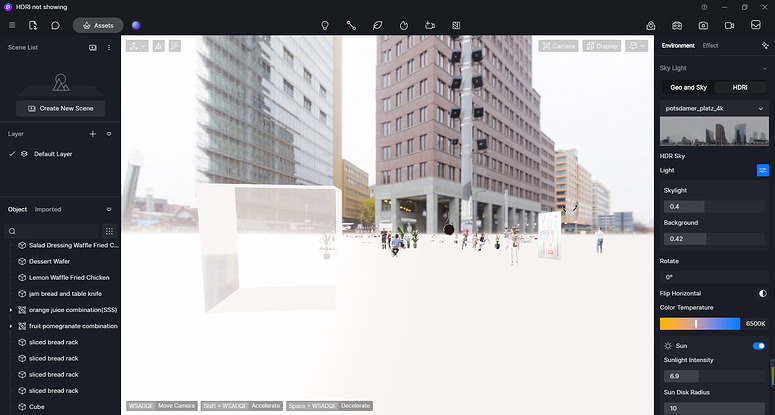Click the Assets button
The image size is (775, 415).
(98, 25)
